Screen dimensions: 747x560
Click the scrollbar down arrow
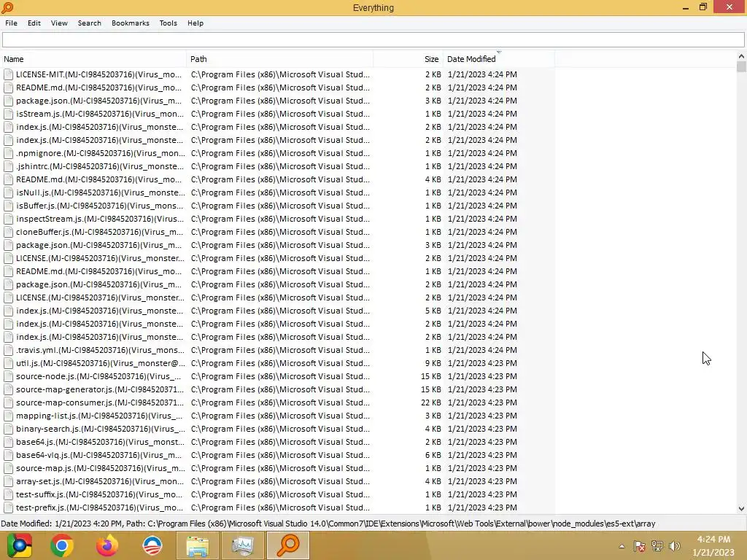pos(741,508)
